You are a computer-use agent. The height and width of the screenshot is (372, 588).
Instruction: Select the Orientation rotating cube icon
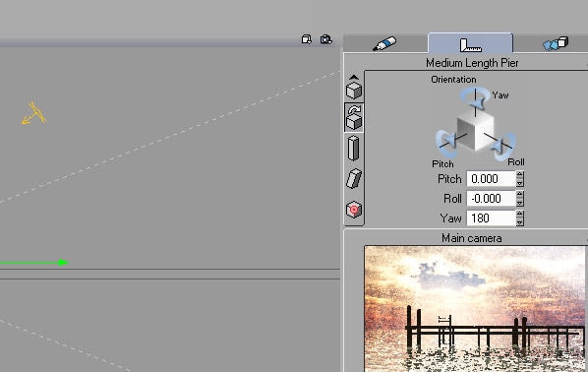[354, 117]
